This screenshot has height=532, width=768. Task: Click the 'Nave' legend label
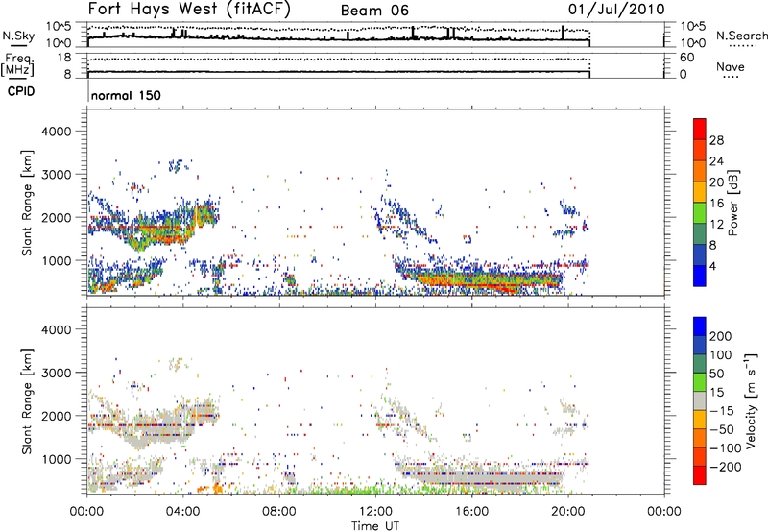pyautogui.click(x=731, y=67)
